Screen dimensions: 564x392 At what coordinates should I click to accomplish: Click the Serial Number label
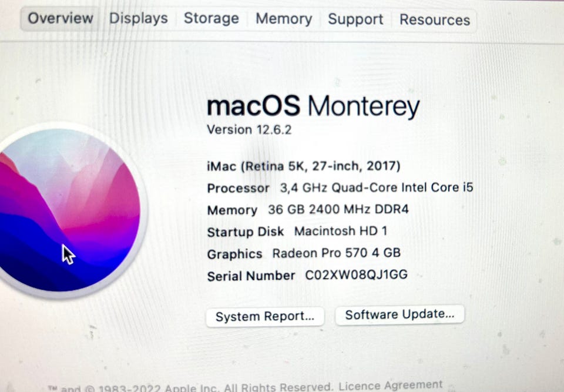[251, 276]
